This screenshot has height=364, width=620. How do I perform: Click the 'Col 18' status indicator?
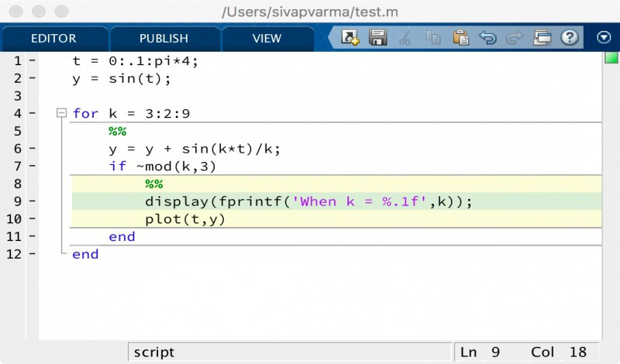[558, 352]
